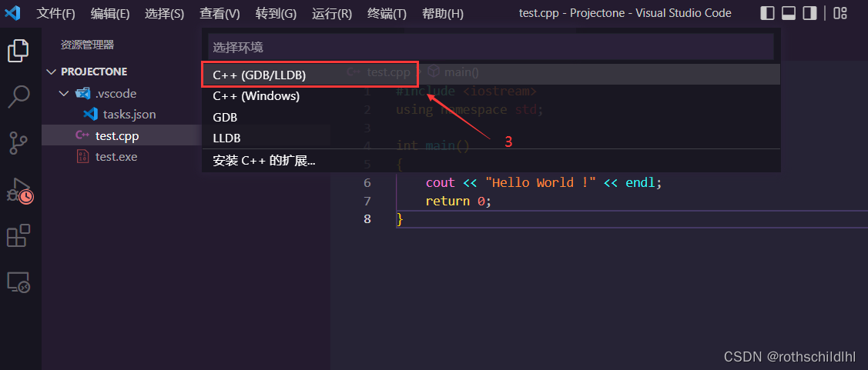Choose C++ (Windows) environment
This screenshot has width=868, height=370.
coord(491,95)
